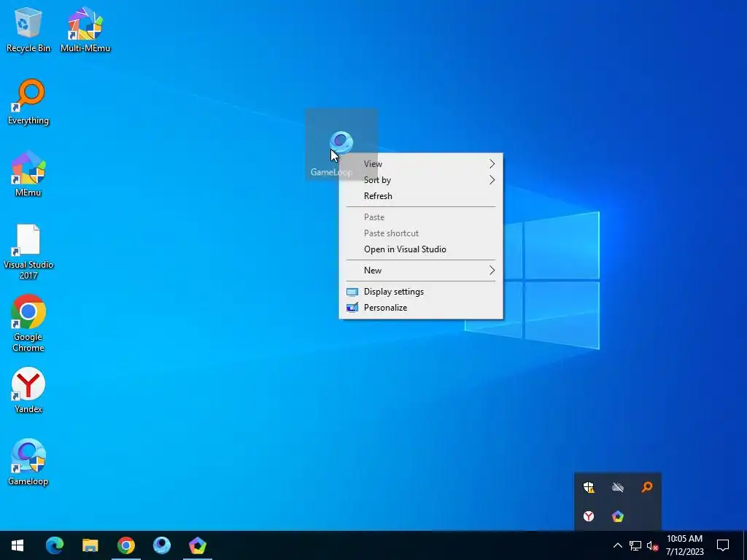747x560 pixels.
Task: Click the muted volume speaker icon
Action: [653, 545]
